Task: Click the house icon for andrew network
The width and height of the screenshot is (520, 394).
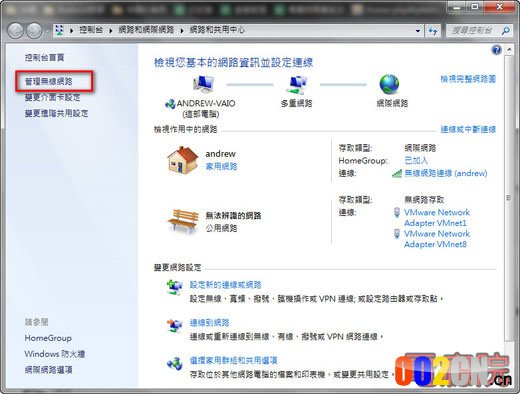Action: [x=183, y=160]
